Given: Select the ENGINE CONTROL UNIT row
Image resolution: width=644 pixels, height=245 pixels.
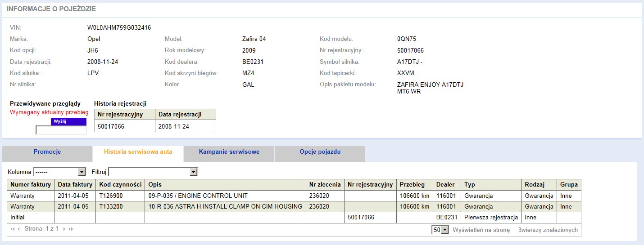Looking at the screenshot, I should click(294, 196).
